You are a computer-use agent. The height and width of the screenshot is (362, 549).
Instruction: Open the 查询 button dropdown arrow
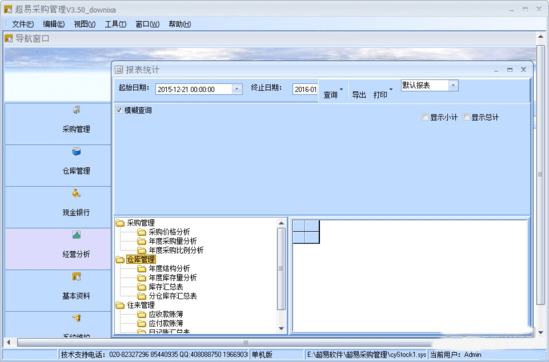341,90
